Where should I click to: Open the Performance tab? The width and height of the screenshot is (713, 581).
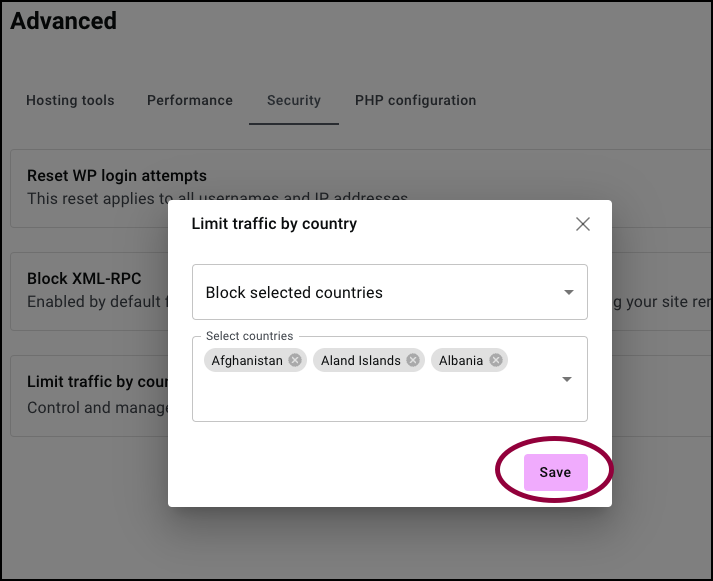coord(190,100)
